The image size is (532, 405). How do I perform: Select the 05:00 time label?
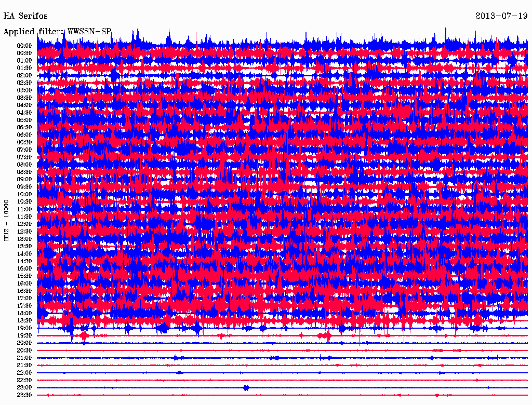coord(24,120)
